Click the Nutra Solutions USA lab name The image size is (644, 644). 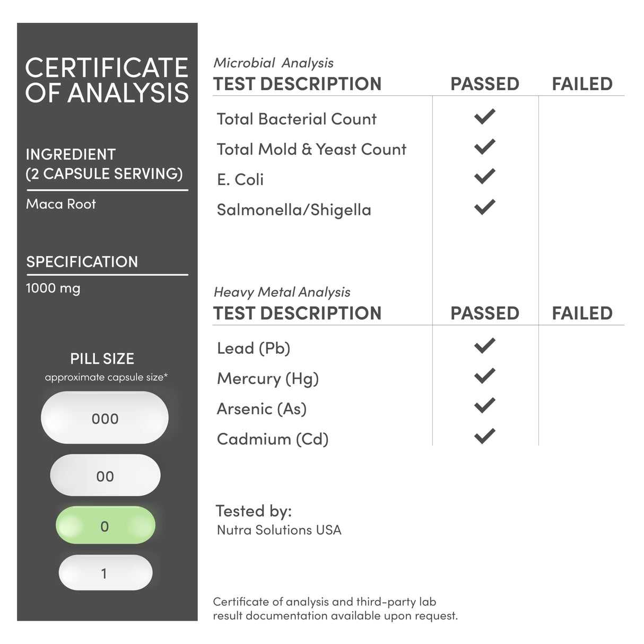tap(279, 530)
